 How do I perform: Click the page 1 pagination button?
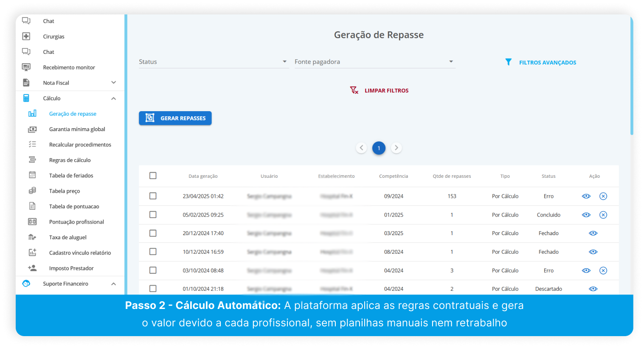point(379,148)
